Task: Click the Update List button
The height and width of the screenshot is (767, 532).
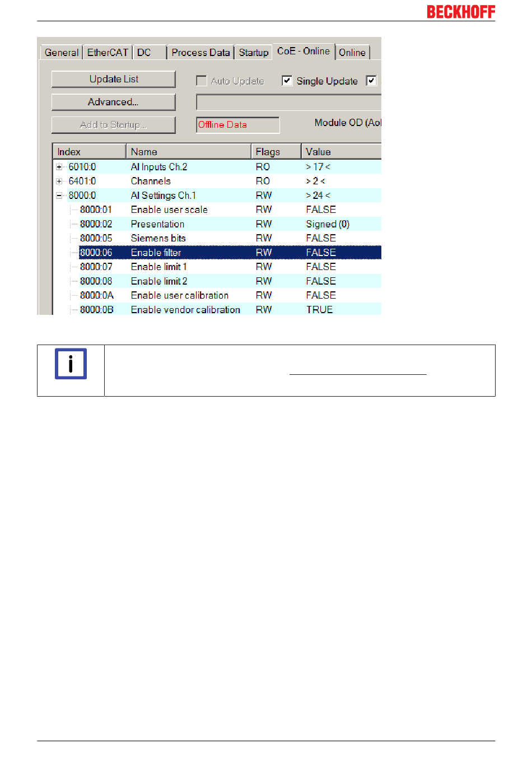Action: point(114,79)
